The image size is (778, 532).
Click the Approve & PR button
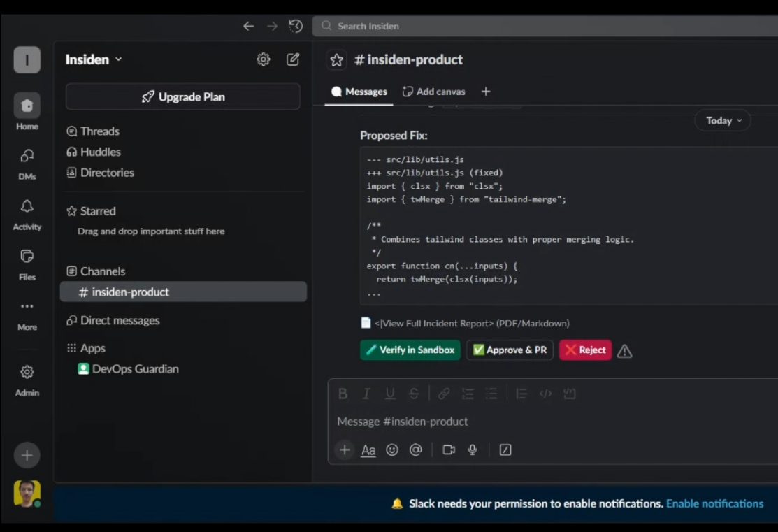[x=510, y=350]
